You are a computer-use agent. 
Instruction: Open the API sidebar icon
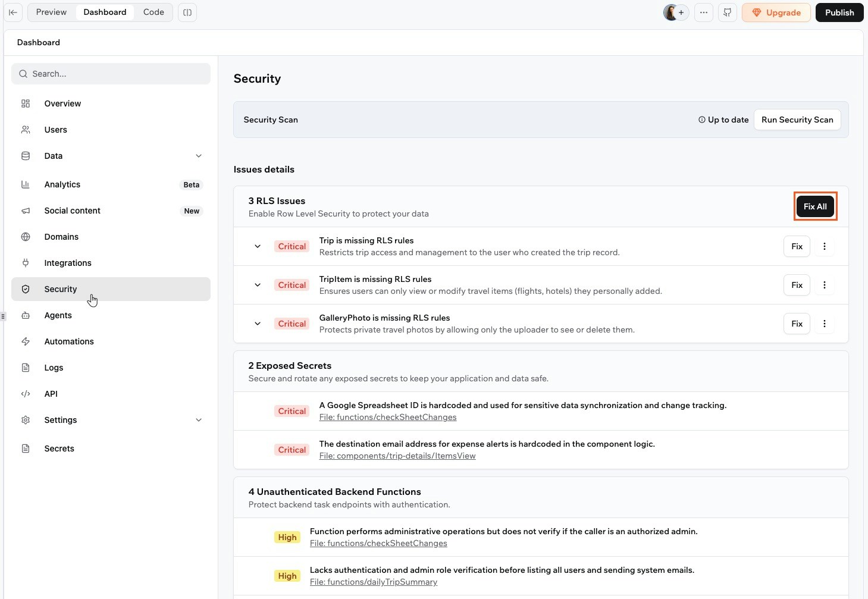click(x=26, y=394)
